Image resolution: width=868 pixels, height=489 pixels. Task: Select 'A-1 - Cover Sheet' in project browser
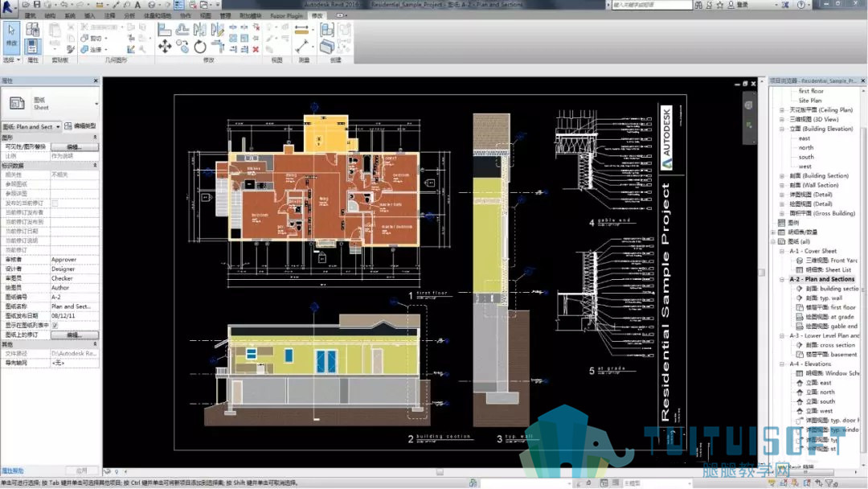click(813, 252)
